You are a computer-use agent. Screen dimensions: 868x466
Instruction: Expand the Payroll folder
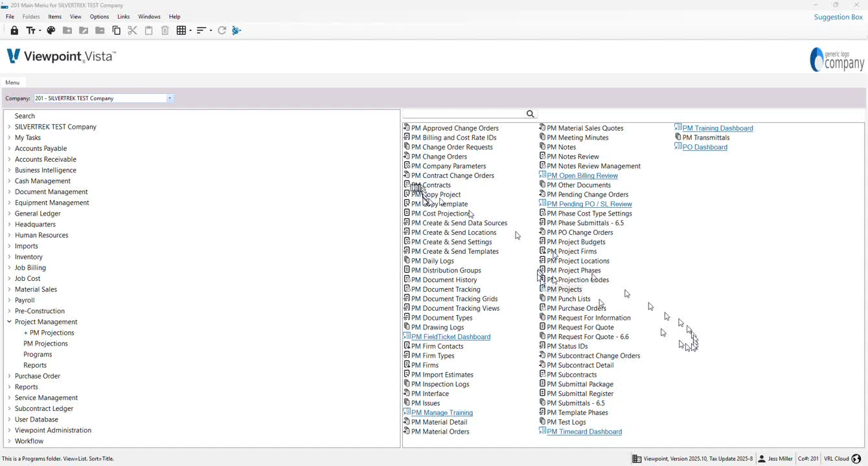[9, 300]
